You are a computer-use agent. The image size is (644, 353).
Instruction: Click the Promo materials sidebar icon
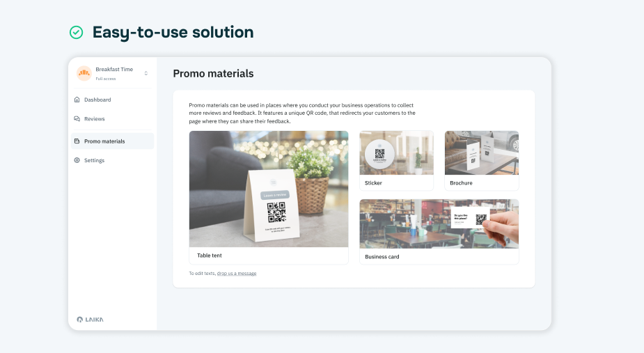pyautogui.click(x=77, y=141)
